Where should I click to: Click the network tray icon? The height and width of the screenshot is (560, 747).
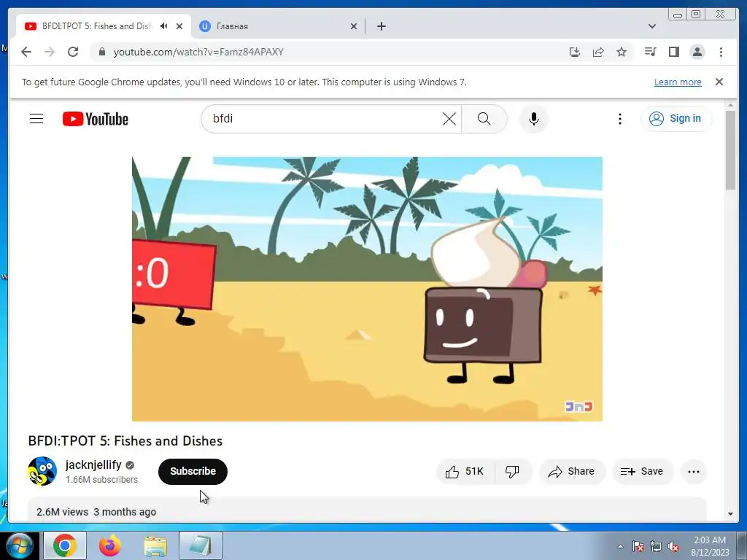pos(656,546)
